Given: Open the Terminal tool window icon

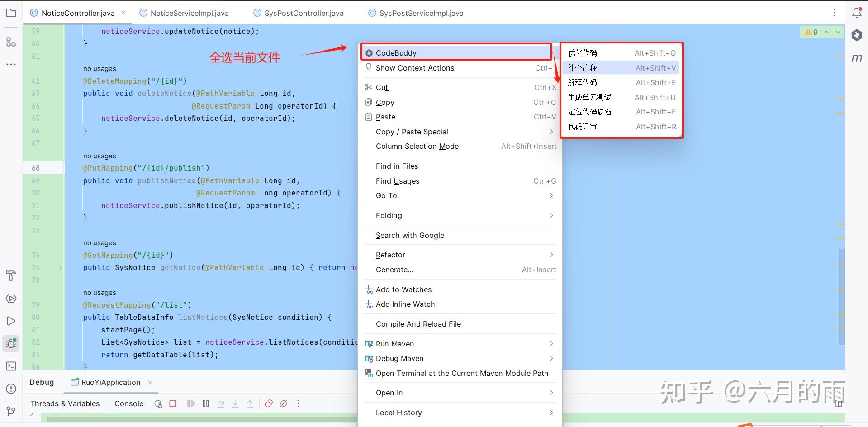Looking at the screenshot, I should 11,366.
